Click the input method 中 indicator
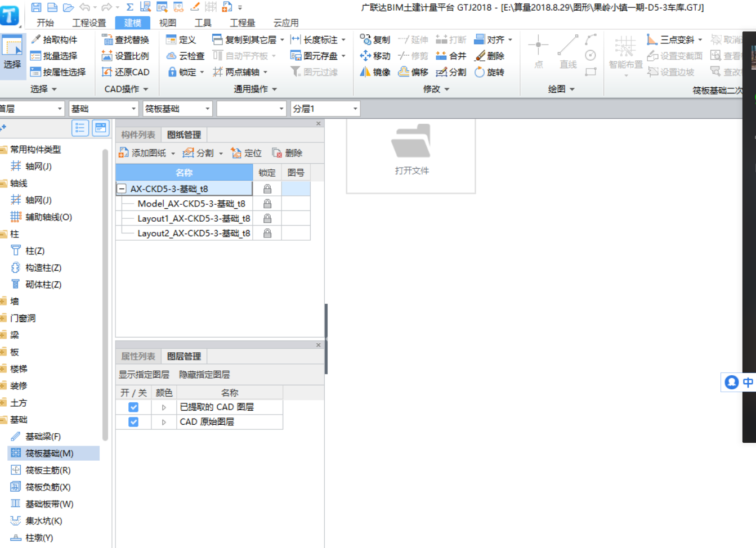 (x=748, y=383)
